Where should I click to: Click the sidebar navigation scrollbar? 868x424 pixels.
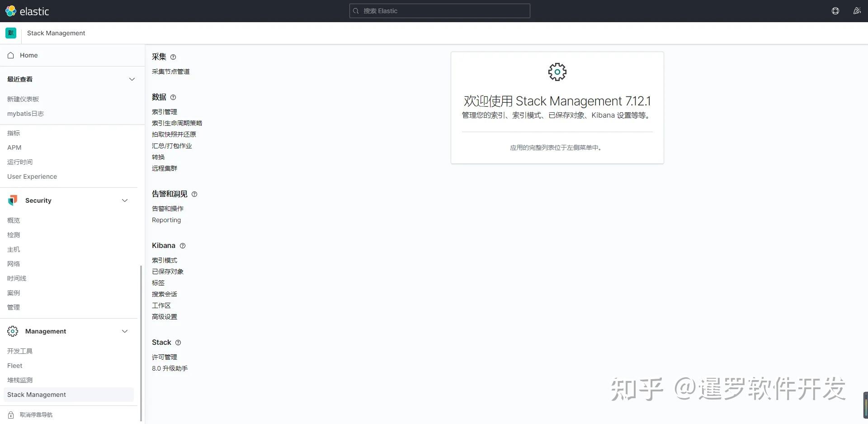coord(141,343)
